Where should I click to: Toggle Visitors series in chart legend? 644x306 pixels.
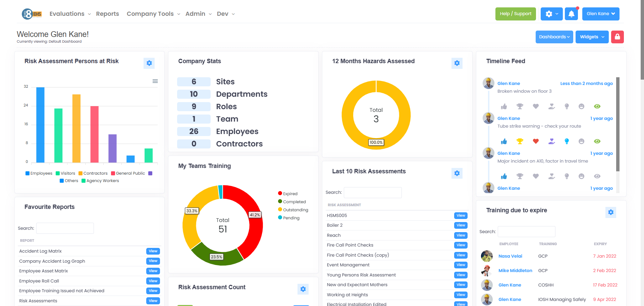(65, 173)
